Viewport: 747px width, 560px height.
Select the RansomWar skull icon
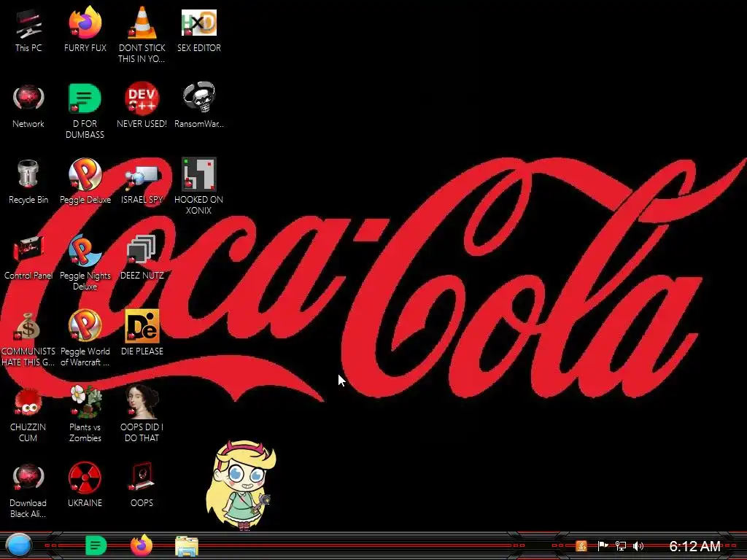[198, 98]
